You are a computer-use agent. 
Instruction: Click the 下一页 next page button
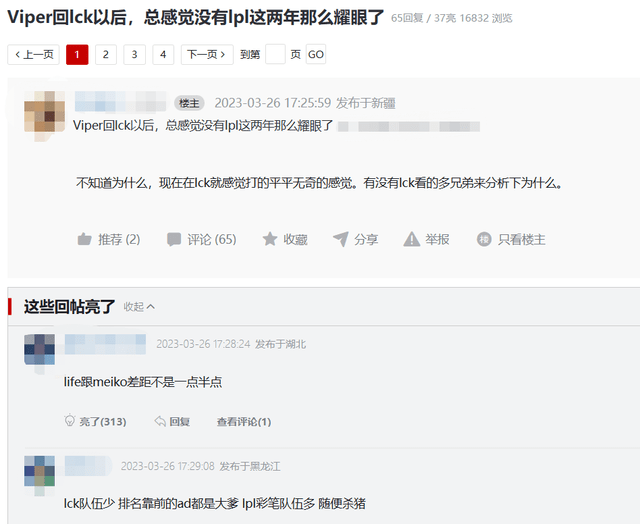coord(207,54)
